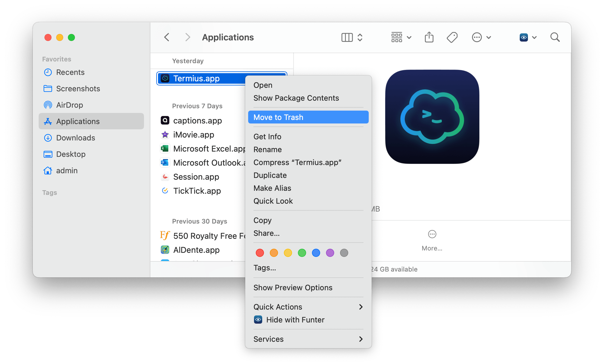Select Applications in the sidebar
The width and height of the screenshot is (604, 364).
[91, 121]
